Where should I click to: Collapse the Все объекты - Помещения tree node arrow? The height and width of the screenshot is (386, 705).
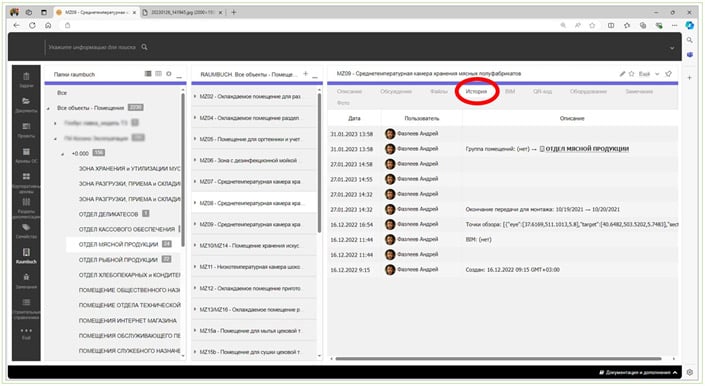tap(49, 108)
